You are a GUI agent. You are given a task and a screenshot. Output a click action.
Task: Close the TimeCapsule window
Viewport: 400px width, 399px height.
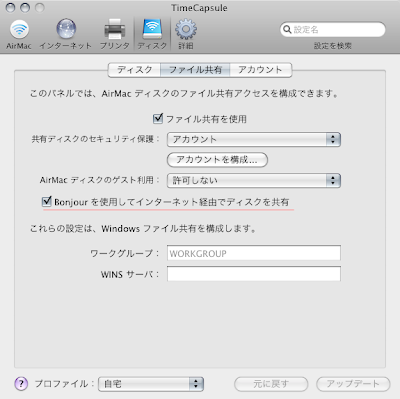pos(10,8)
